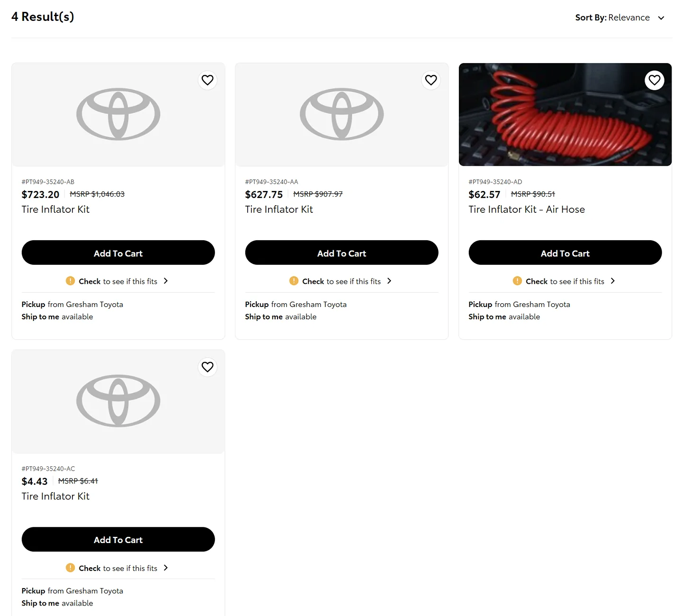Add the $4.43 Tire Inflator Kit to cart
The image size is (673, 616).
[x=118, y=540]
